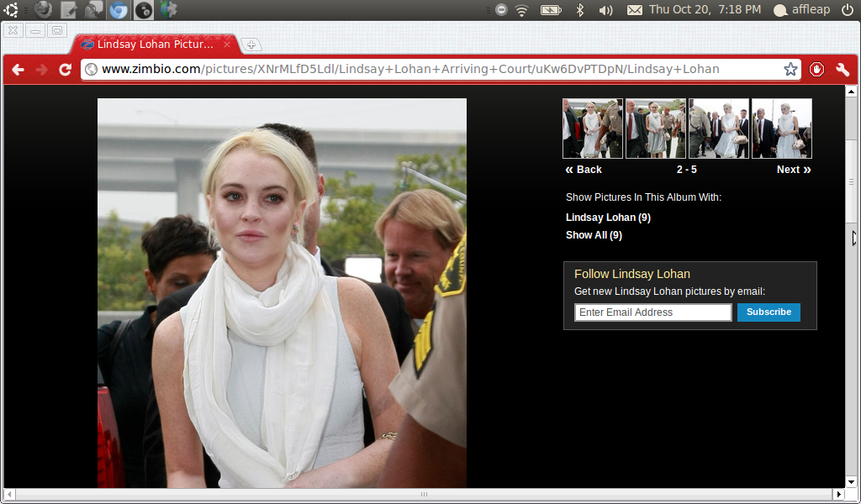Maximize the browser window
The height and width of the screenshot is (504, 861).
(56, 31)
